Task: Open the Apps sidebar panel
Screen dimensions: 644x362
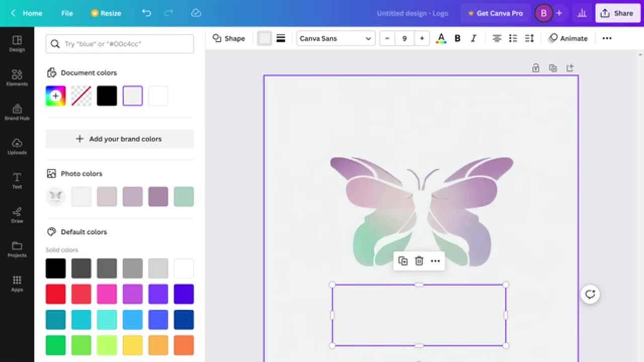Action: pos(17,283)
